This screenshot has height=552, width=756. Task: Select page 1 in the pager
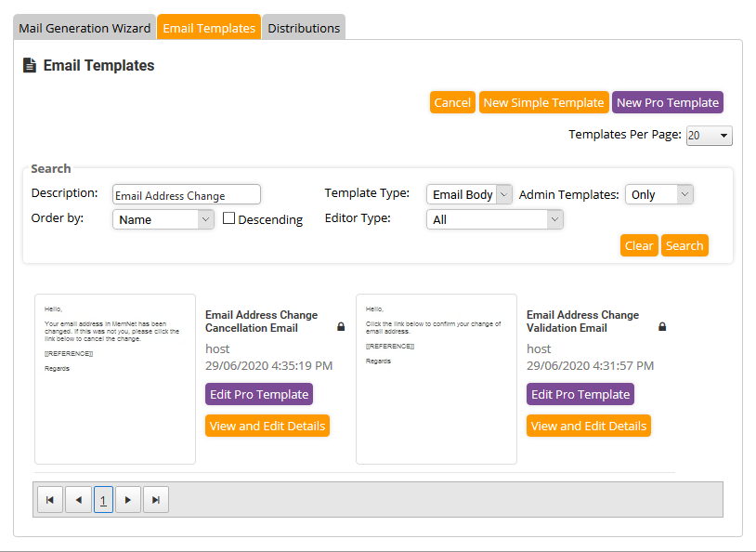103,500
